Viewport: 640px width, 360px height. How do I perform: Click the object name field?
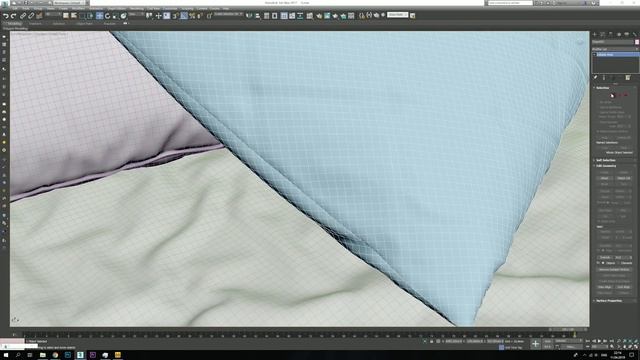[613, 42]
